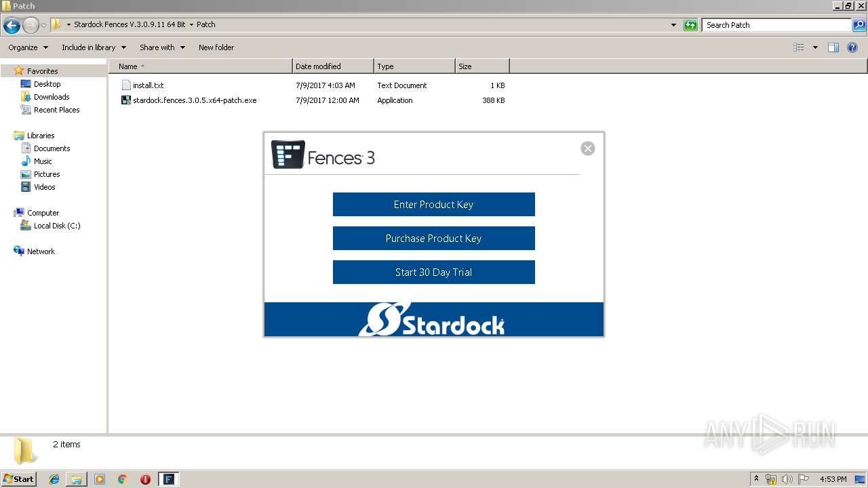This screenshot has width=868, height=488.
Task: Change the view icon in toolbar
Action: (x=799, y=47)
